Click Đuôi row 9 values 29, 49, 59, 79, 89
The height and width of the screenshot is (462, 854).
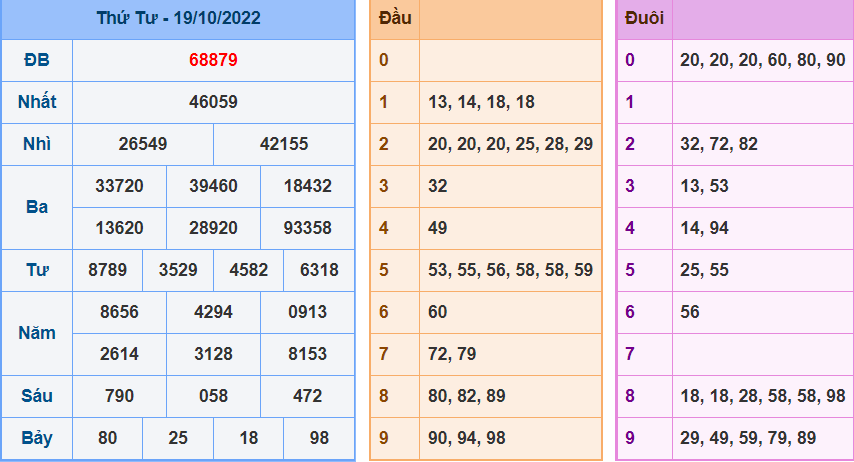click(748, 437)
